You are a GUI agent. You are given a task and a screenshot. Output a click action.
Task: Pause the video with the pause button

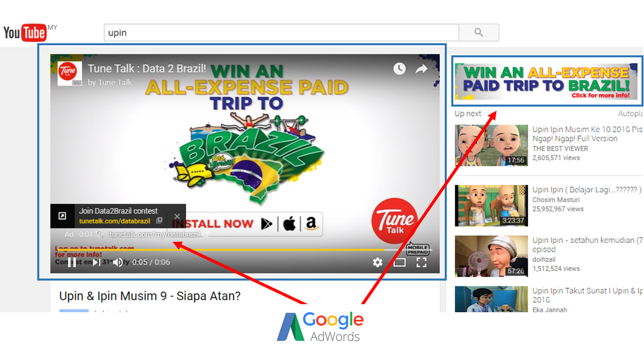pyautogui.click(x=72, y=262)
